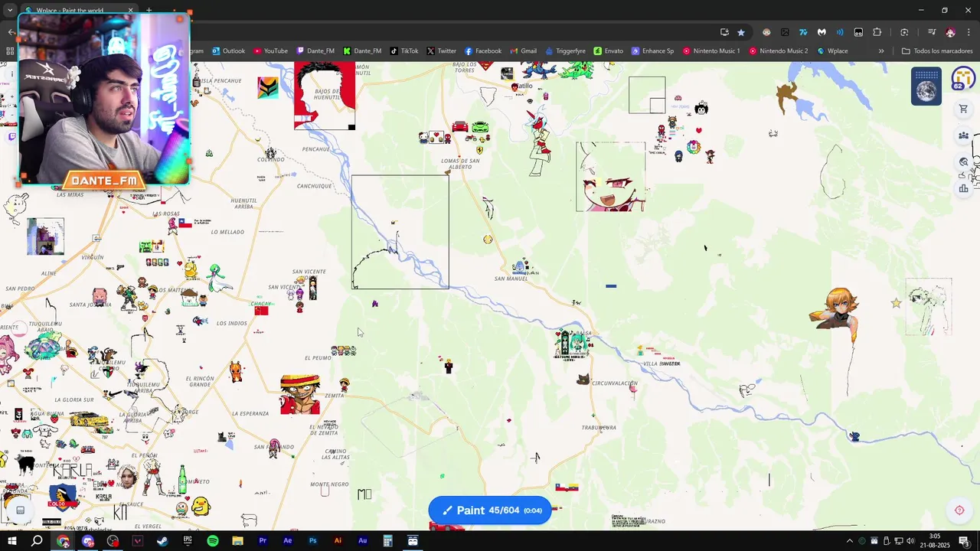980x551 pixels.
Task: Click the Luffy straw hat pixel art
Action: tap(300, 394)
